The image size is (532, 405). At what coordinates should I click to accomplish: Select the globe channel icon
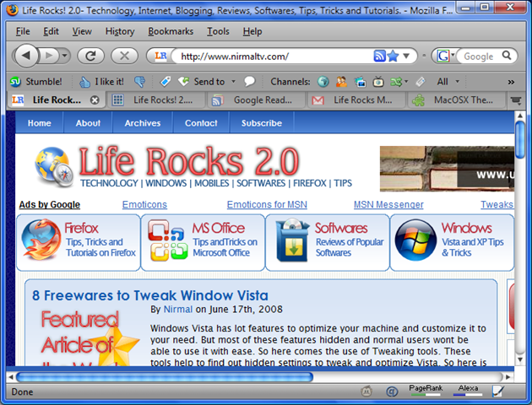coord(323,82)
